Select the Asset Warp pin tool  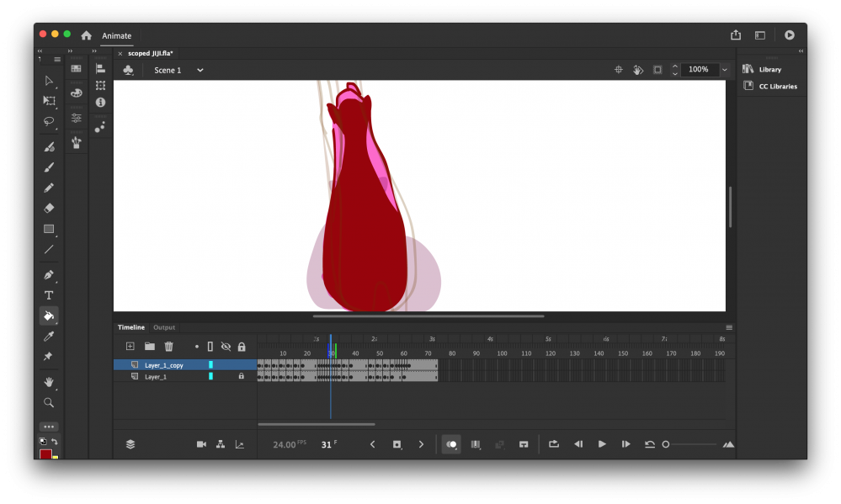(49, 357)
